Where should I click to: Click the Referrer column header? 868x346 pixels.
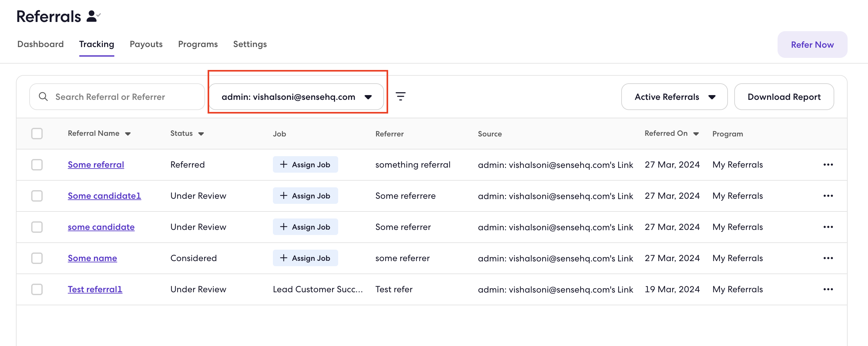(389, 134)
